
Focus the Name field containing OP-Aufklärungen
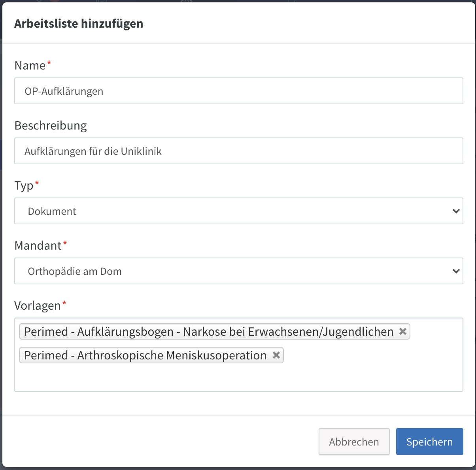tap(238, 91)
